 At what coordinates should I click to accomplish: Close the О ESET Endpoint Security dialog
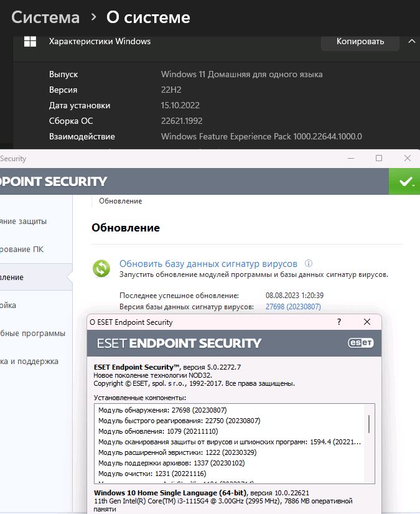click(x=367, y=322)
